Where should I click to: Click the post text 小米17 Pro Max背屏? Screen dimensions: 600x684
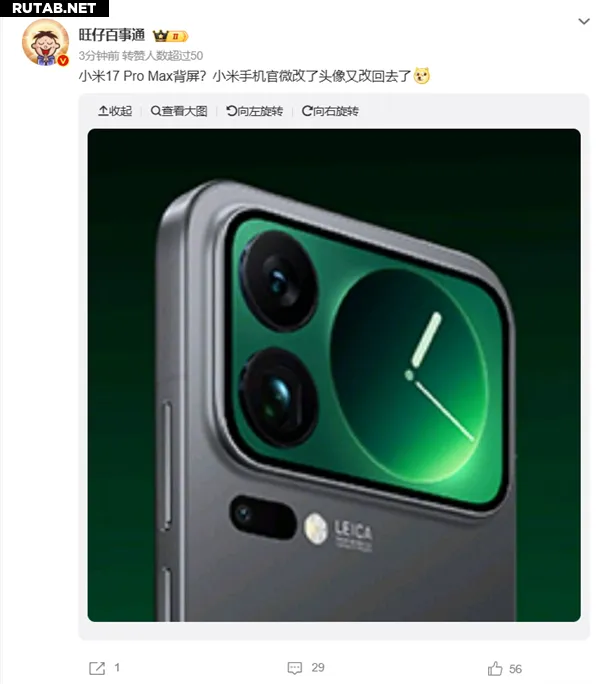pos(139,76)
